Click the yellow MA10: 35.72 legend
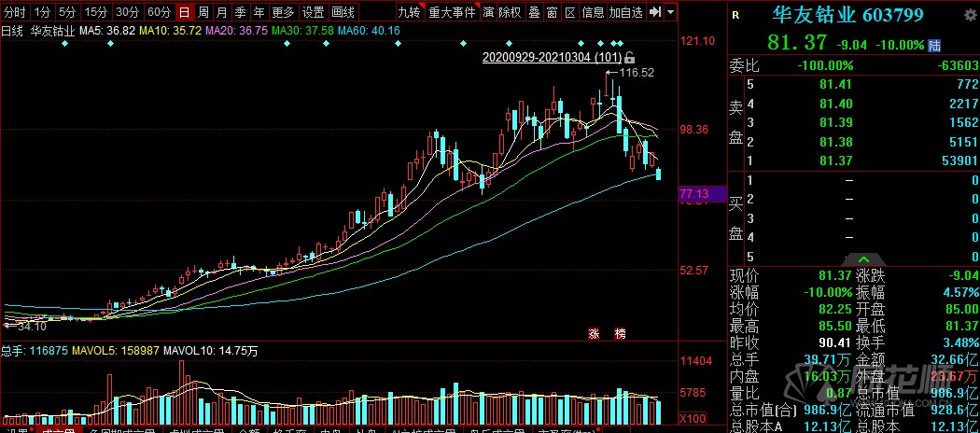Screen dimensions: 980x433 coord(171,30)
